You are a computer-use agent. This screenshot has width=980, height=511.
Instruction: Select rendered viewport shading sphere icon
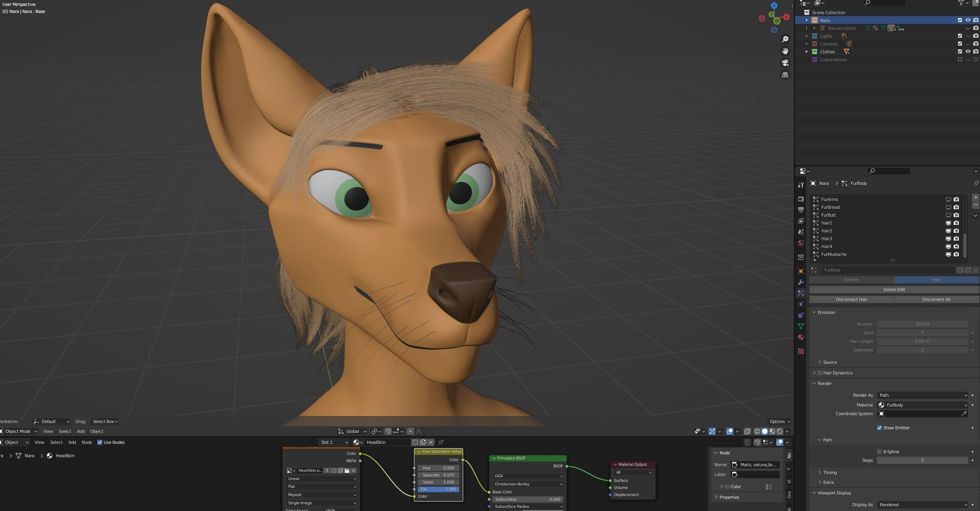click(780, 431)
